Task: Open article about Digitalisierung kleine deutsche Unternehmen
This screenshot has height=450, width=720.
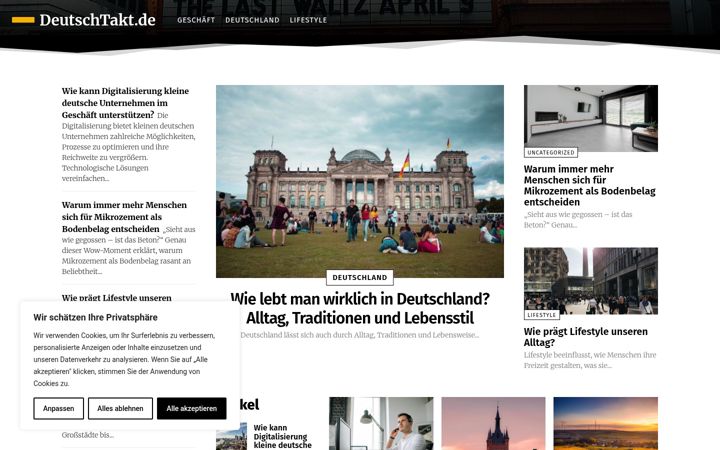Action: click(125, 103)
